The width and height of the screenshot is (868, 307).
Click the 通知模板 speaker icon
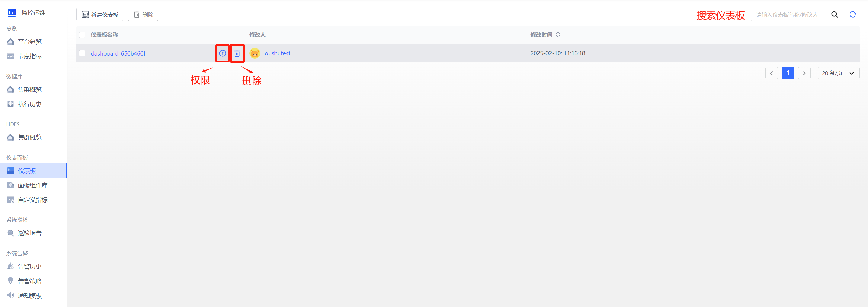click(11, 295)
